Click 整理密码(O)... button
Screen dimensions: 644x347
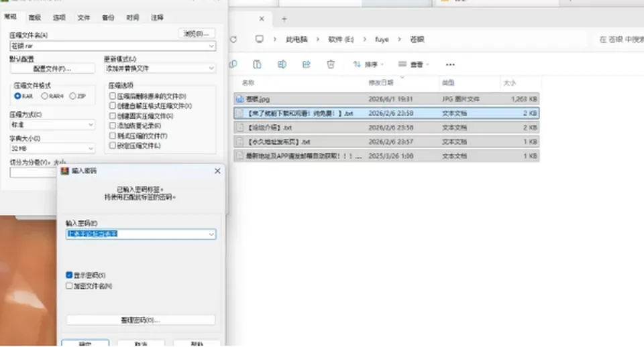(x=140, y=320)
